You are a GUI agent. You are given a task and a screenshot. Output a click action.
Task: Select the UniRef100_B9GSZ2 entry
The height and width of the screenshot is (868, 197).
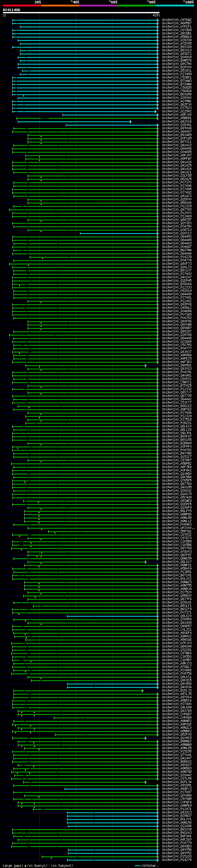pyautogui.click(x=177, y=406)
